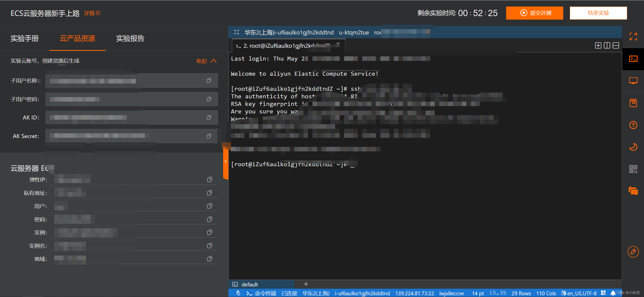Click the 结束实验 button
644x297 pixels.
tap(598, 13)
